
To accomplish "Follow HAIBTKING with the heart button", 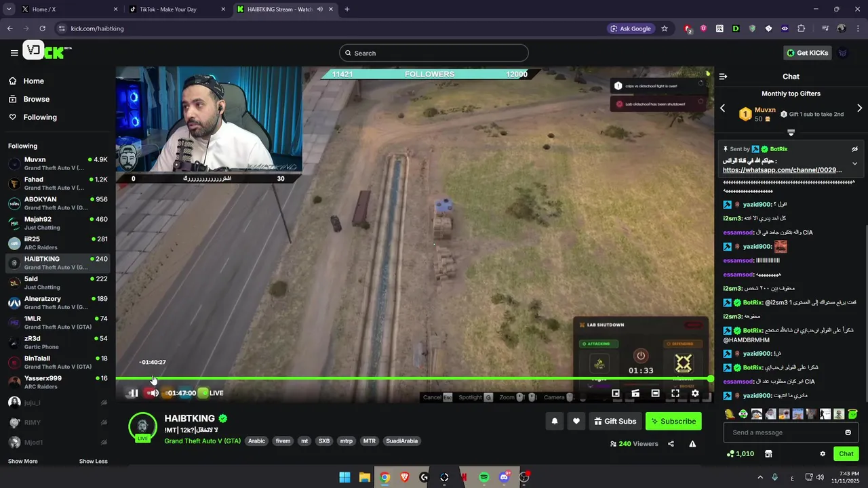I will pyautogui.click(x=576, y=421).
